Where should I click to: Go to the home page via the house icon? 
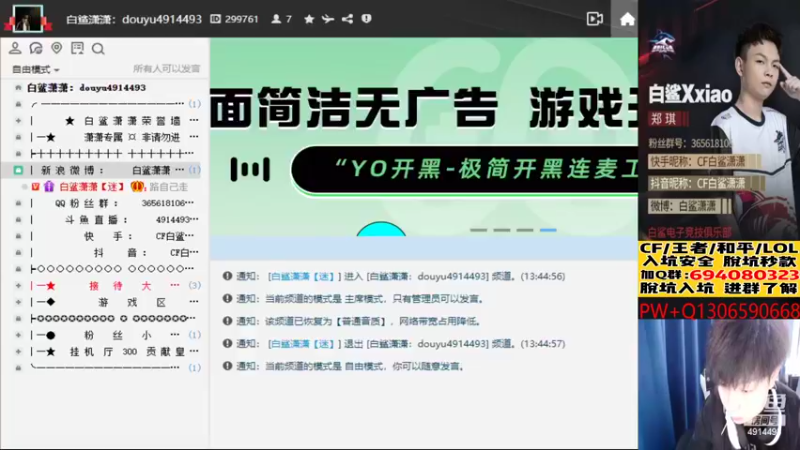click(x=627, y=19)
